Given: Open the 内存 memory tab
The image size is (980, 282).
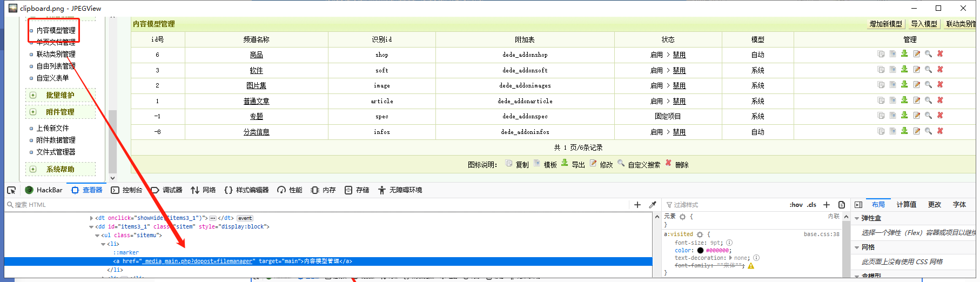Looking at the screenshot, I should 324,190.
